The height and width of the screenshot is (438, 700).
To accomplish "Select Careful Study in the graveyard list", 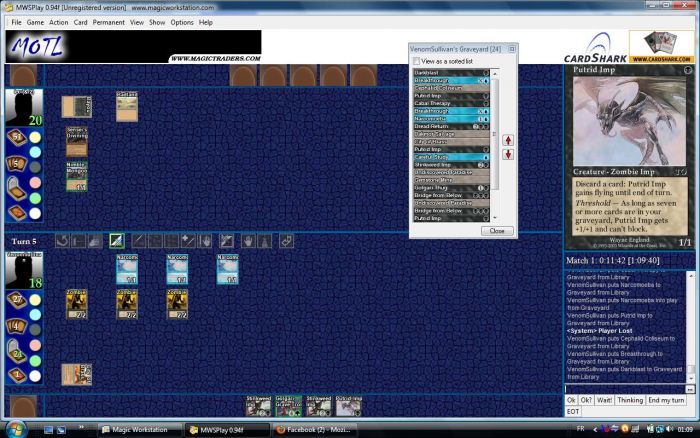I will point(451,157).
